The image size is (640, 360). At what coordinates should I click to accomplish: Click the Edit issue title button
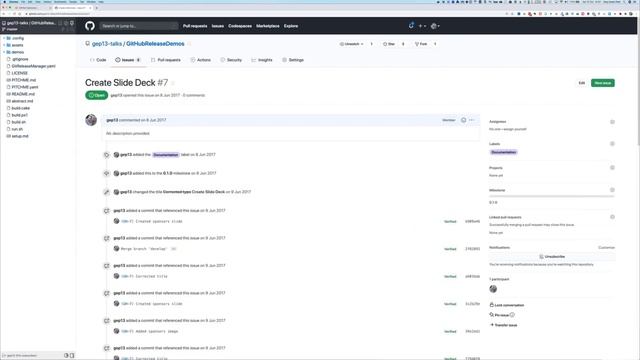click(x=582, y=83)
